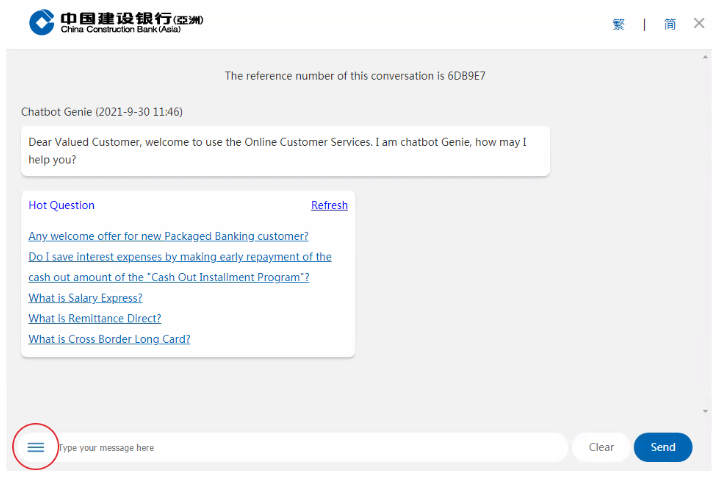Open the hamburger menu beside the message box
This screenshot has height=479, width=717.
pos(36,447)
